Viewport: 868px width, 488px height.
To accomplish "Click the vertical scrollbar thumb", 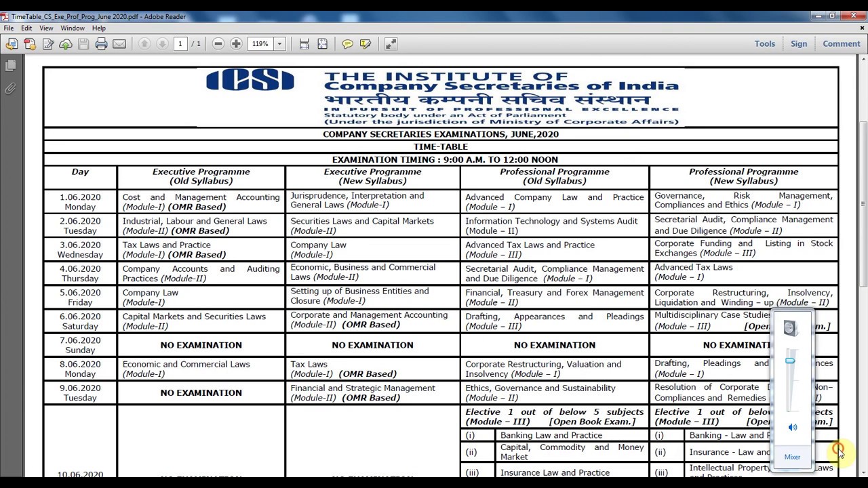I will click(863, 203).
